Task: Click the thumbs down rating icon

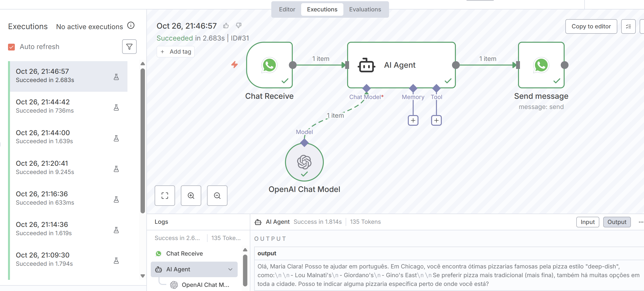Action: tap(239, 25)
